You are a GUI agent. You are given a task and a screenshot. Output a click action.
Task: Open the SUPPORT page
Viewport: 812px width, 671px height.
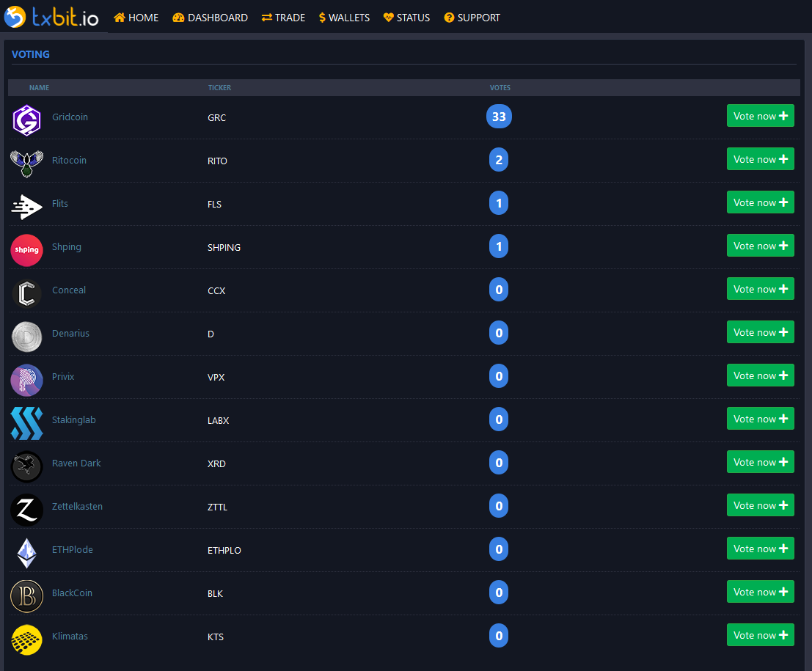[472, 18]
